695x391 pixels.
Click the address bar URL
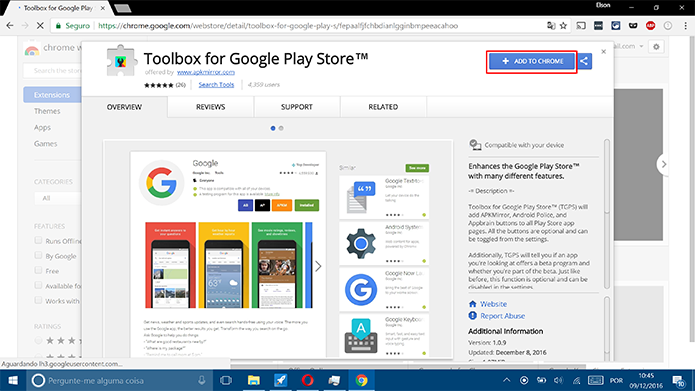[278, 26]
